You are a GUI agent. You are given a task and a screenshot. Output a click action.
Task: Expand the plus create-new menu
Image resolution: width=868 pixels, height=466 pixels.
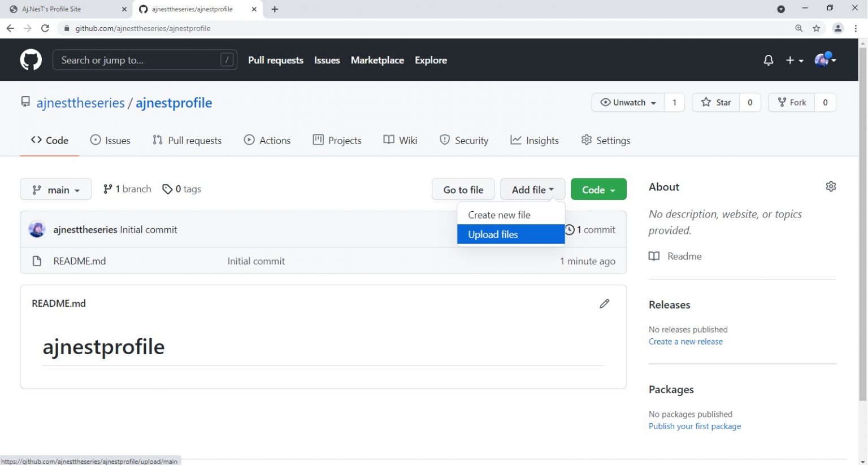(x=794, y=60)
